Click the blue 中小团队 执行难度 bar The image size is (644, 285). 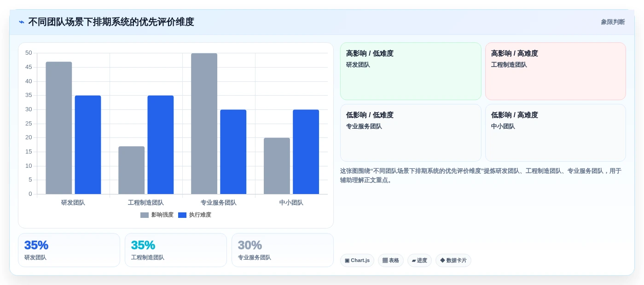click(x=306, y=152)
